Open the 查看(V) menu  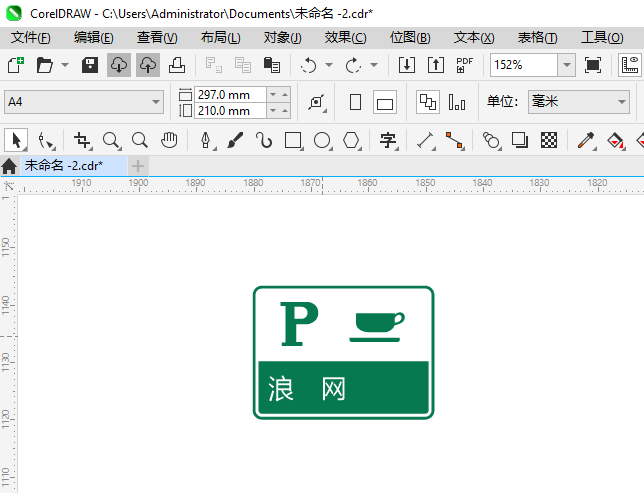[x=157, y=38]
